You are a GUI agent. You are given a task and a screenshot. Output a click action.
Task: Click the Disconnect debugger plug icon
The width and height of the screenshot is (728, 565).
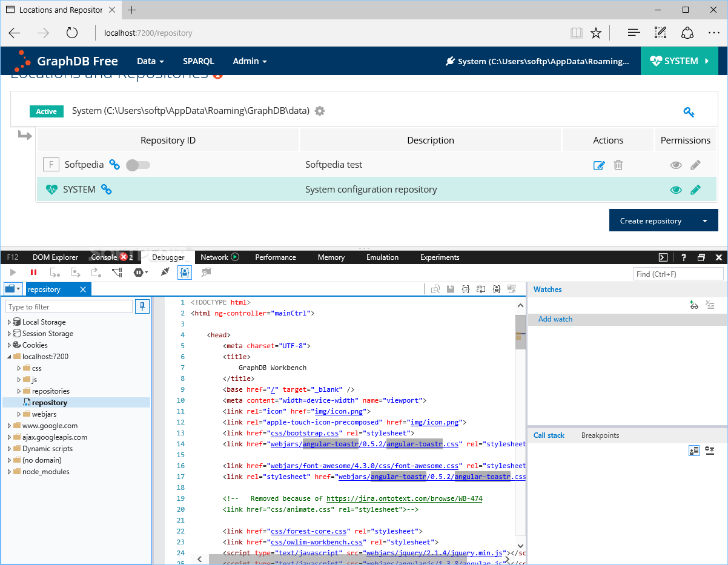click(165, 273)
